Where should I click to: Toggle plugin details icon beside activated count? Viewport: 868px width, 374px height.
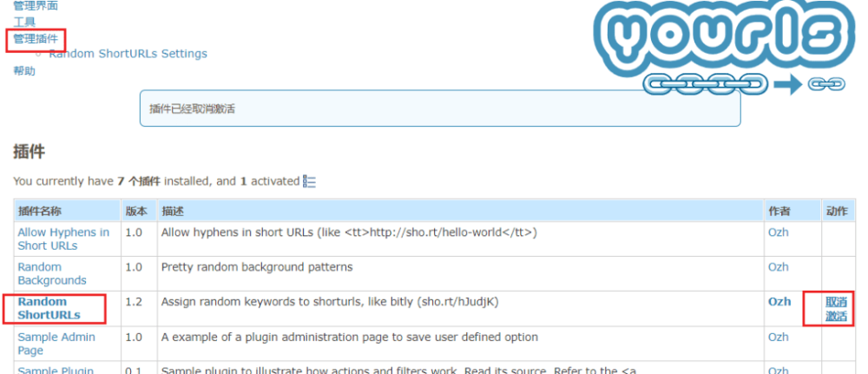309,181
